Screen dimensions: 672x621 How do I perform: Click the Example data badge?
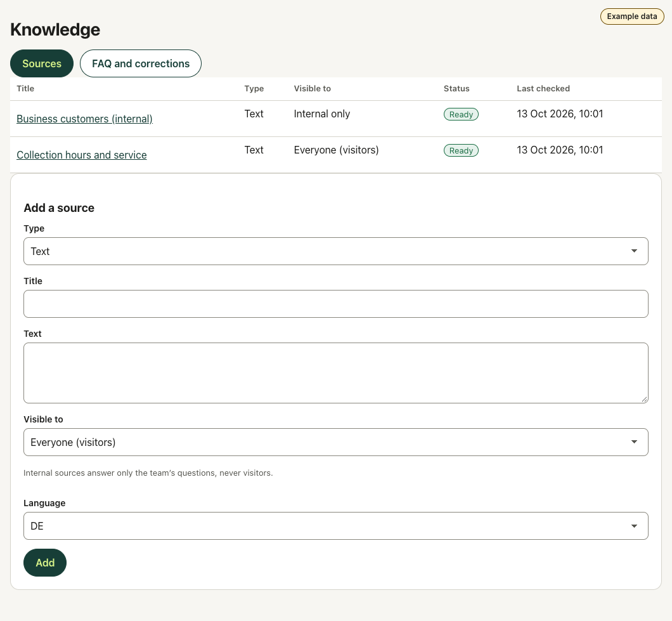click(631, 16)
